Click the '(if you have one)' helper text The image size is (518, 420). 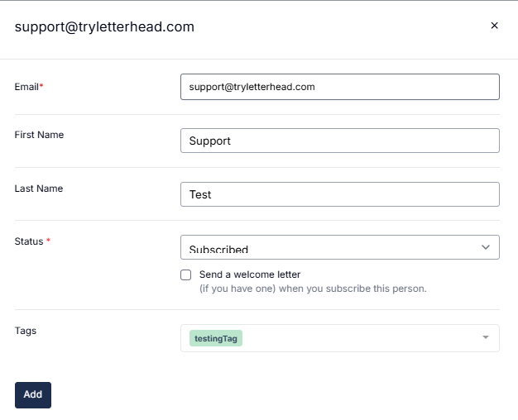[313, 289]
